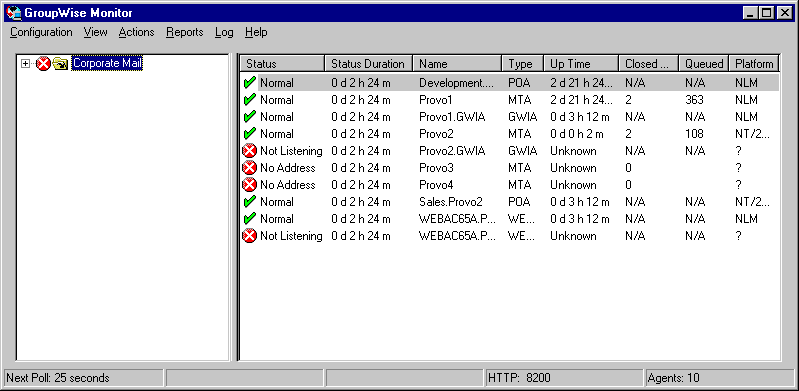Select the Sales.Provo2 agent name
799x391 pixels.
point(450,201)
